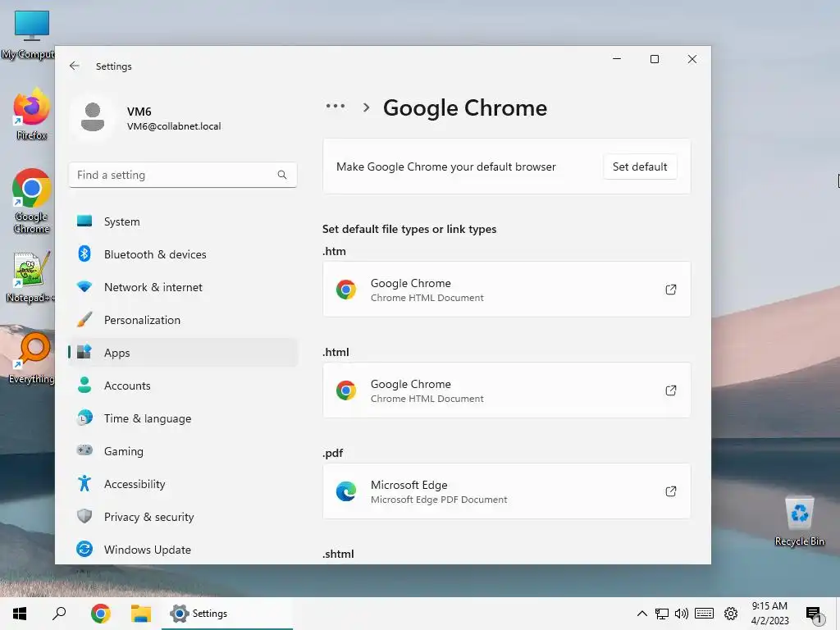Image resolution: width=840 pixels, height=630 pixels.
Task: Click Settings taskbar button
Action: click(x=227, y=614)
